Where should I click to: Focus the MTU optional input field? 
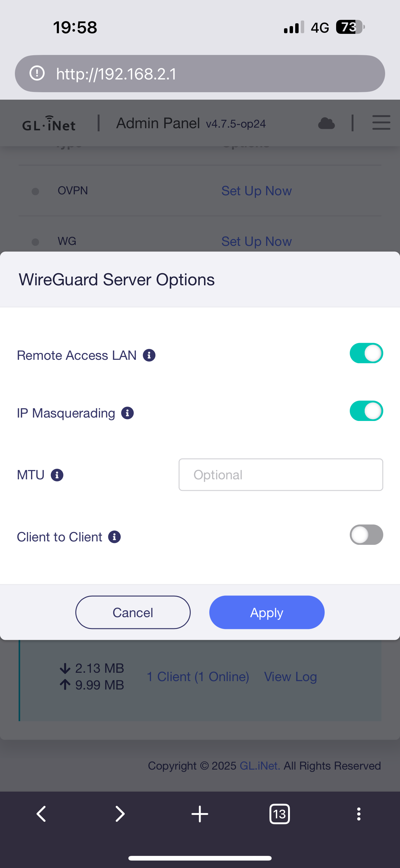(x=281, y=474)
